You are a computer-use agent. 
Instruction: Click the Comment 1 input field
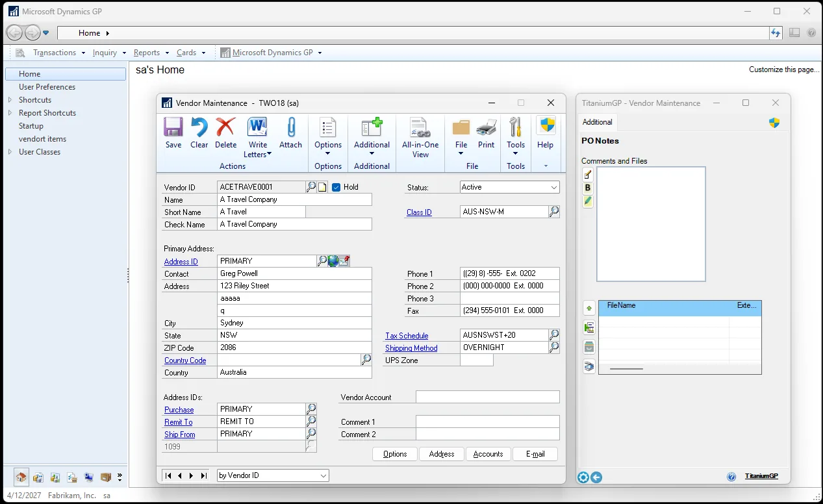tap(488, 422)
